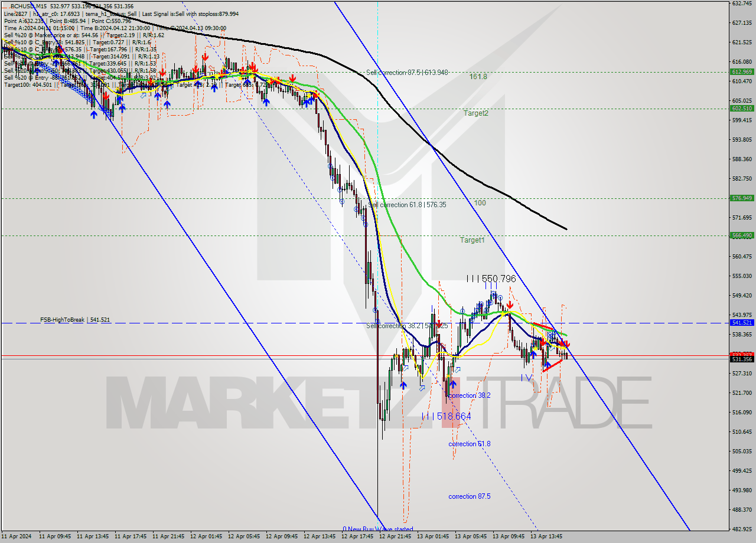Click 571.695 on the price axis

pyautogui.click(x=742, y=218)
